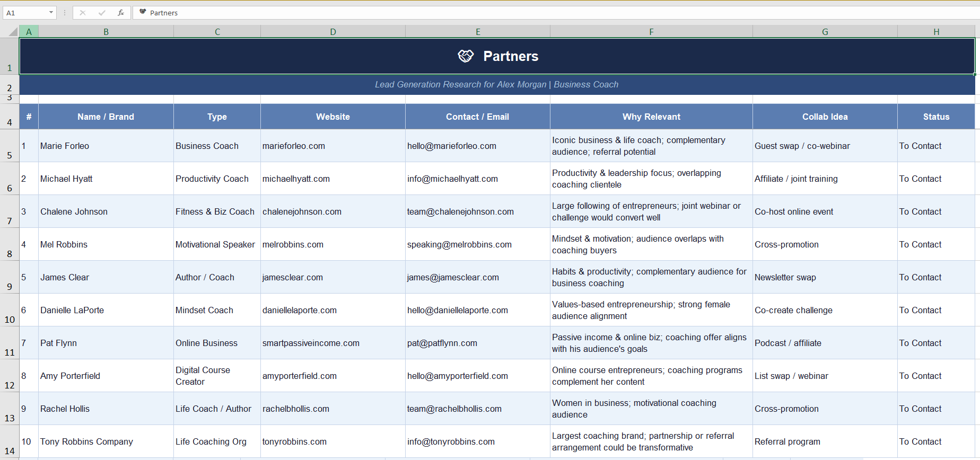This screenshot has width=980, height=460.
Task: Click the Why Relevant header cell
Action: pyautogui.click(x=651, y=117)
